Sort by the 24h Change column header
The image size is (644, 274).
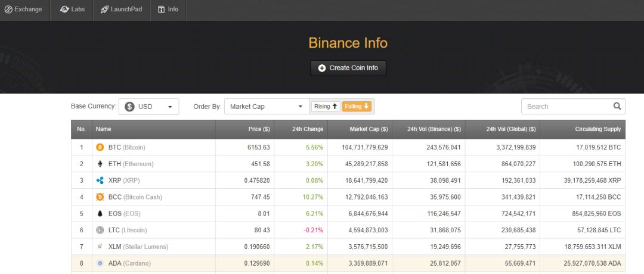[301, 129]
